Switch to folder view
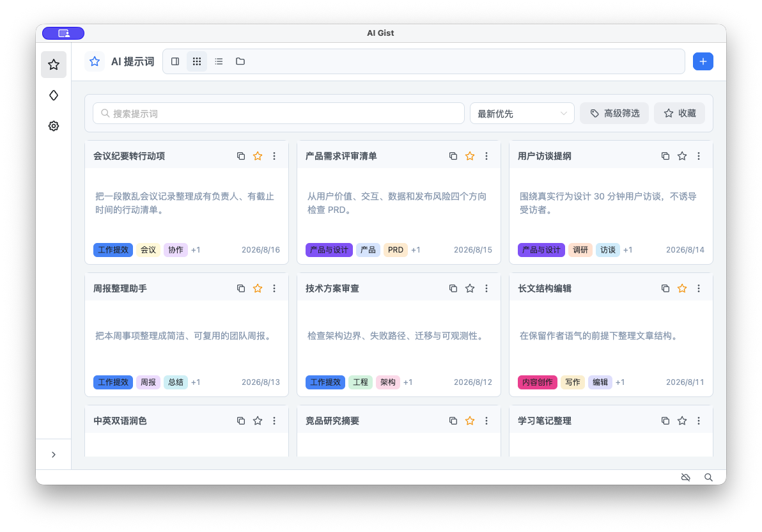Screen dimensions: 762x532 click(240, 61)
